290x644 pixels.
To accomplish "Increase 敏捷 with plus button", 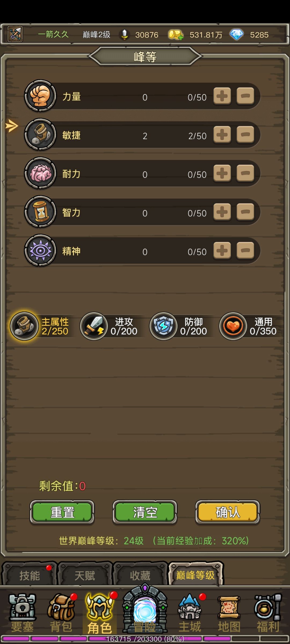I will point(222,134).
